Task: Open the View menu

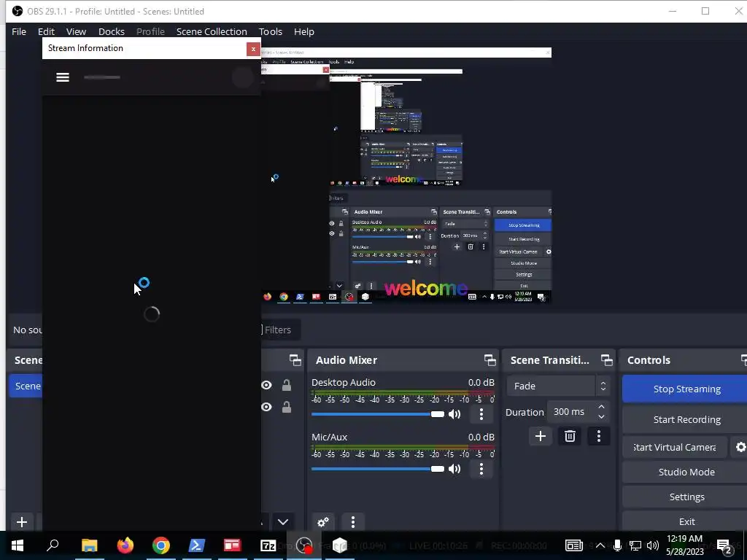Action: (x=76, y=31)
